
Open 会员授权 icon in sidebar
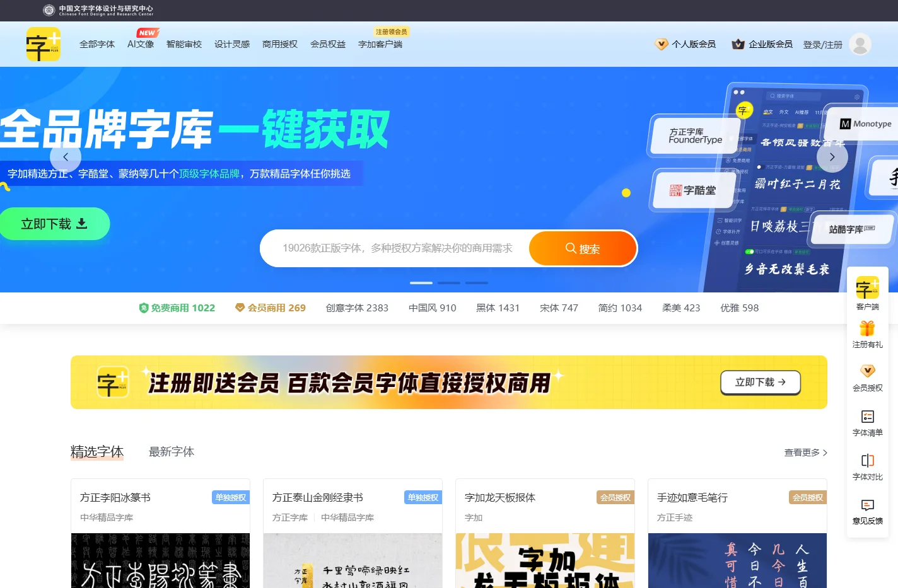(x=868, y=371)
